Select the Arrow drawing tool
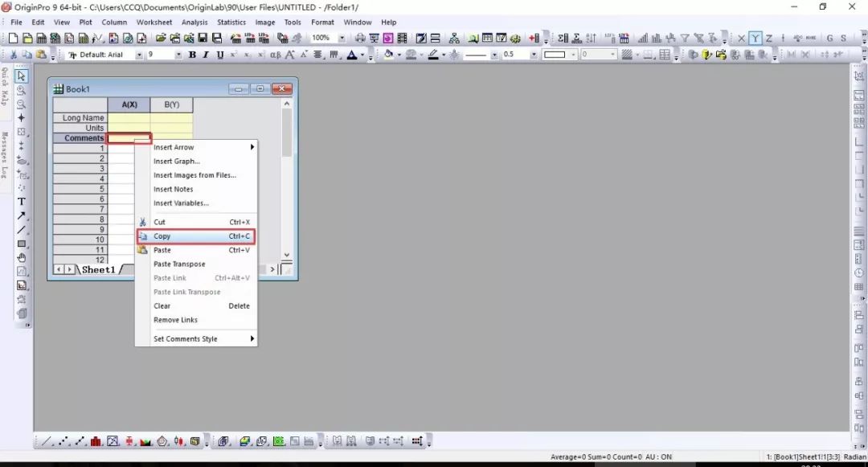Viewport: 868px width, 467px height. [x=21, y=215]
